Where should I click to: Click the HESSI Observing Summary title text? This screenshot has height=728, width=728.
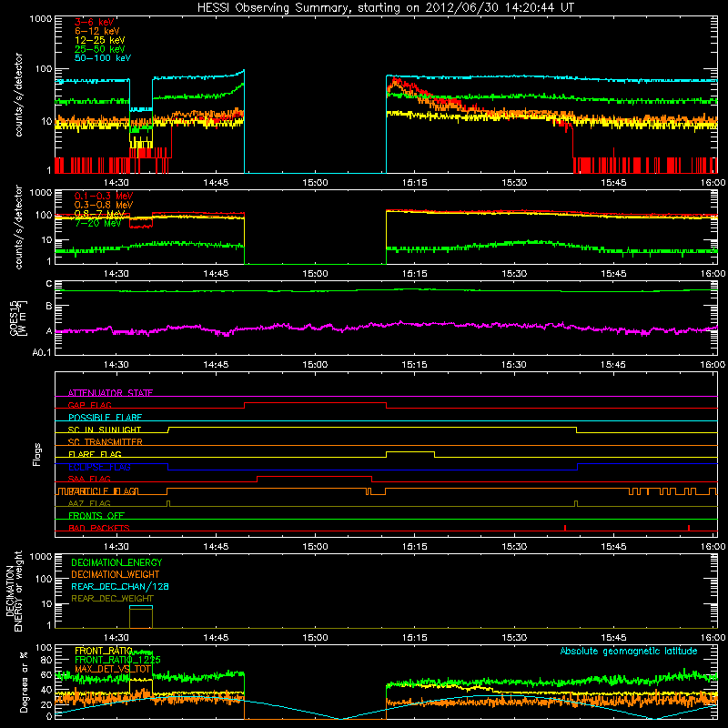(x=385, y=7)
